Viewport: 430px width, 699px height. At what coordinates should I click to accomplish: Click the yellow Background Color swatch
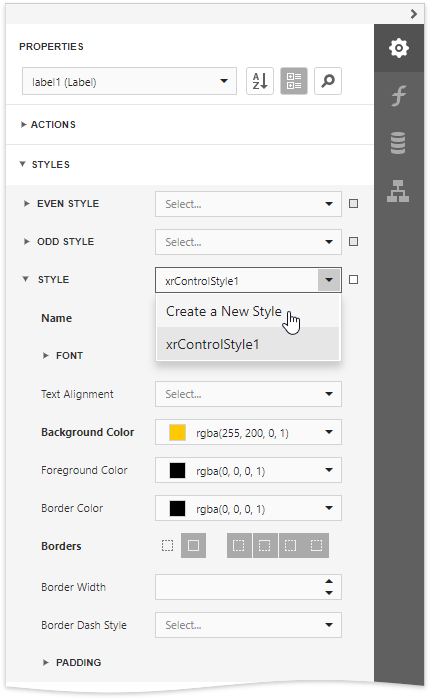(177, 432)
